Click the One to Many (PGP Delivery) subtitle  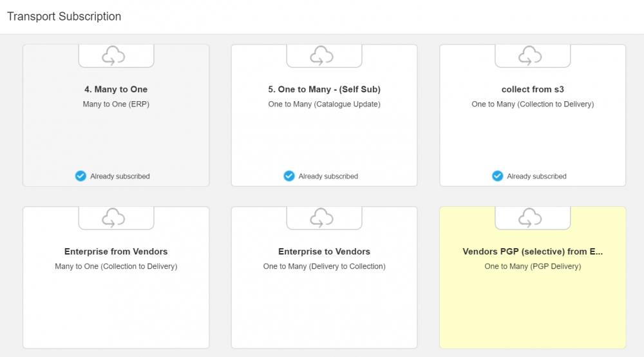(533, 266)
